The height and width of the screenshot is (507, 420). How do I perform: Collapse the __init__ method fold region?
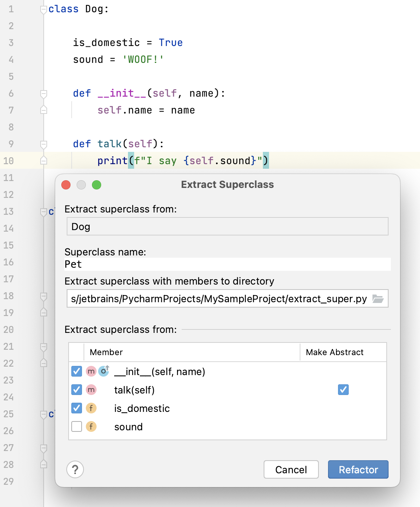coord(43,93)
